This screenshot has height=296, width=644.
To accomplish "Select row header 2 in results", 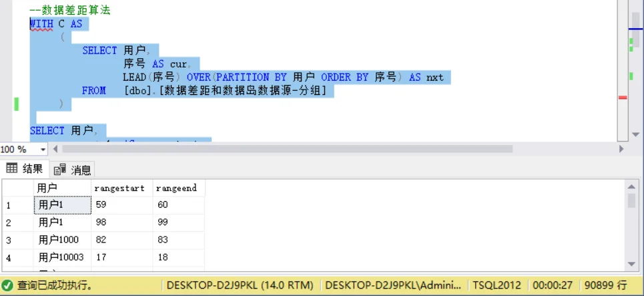I will click(17, 223).
